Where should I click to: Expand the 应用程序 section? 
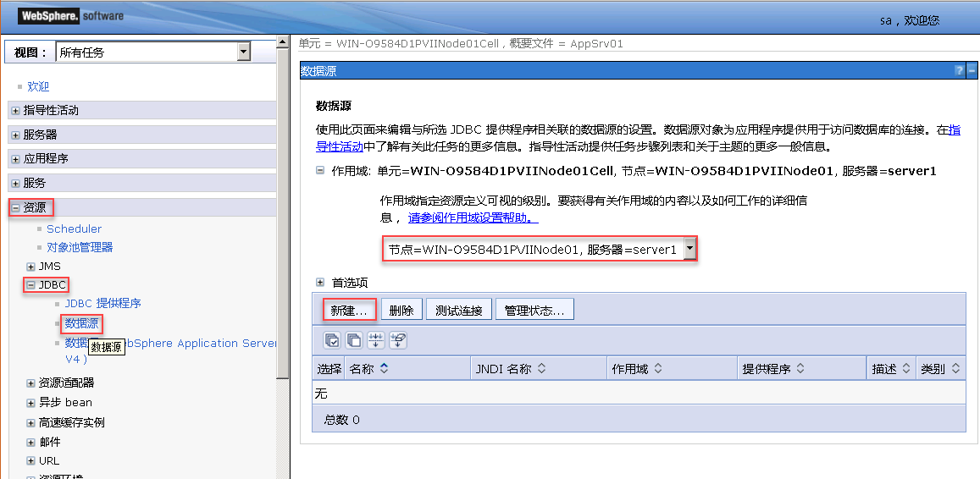(15, 159)
